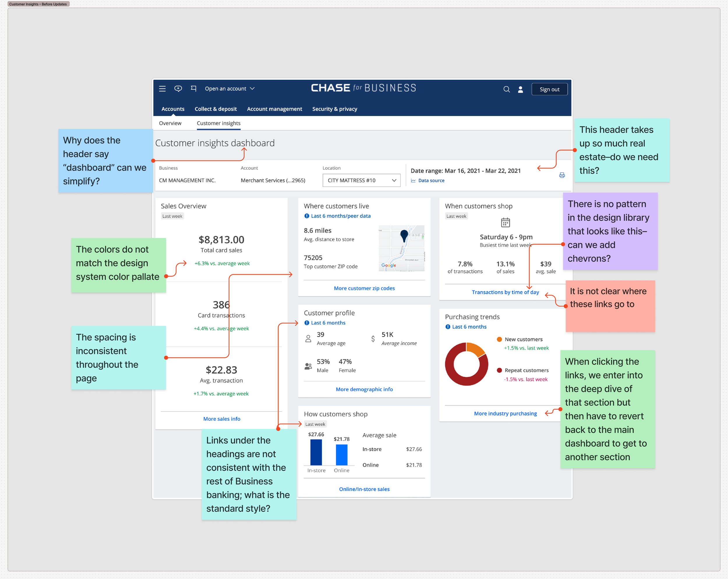Open the user profile icon
Viewport: 728px width, 579px height.
[x=520, y=89]
